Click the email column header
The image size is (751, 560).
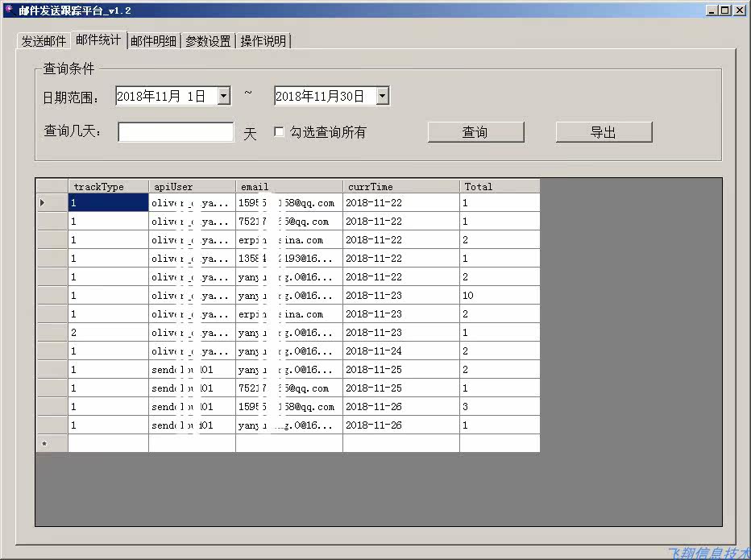tap(289, 186)
